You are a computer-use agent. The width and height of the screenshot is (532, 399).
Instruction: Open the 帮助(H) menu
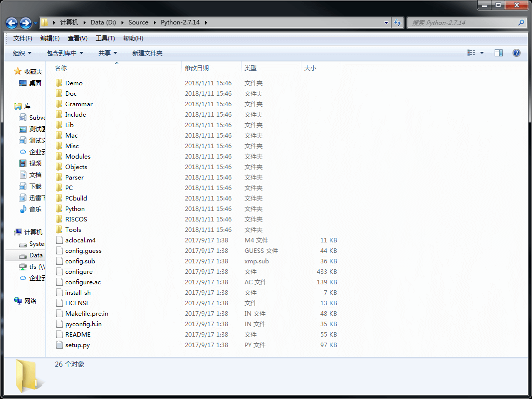pyautogui.click(x=133, y=38)
